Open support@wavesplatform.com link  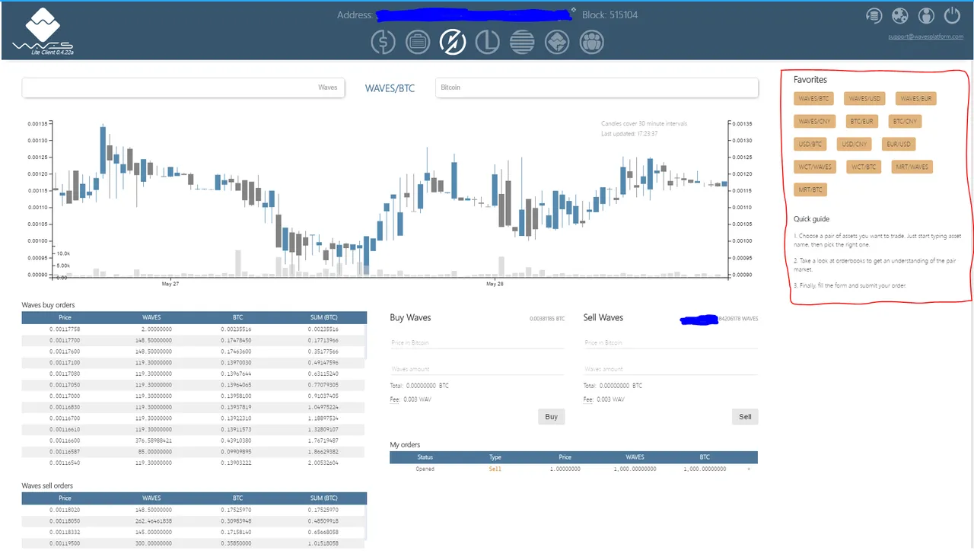[x=925, y=37]
